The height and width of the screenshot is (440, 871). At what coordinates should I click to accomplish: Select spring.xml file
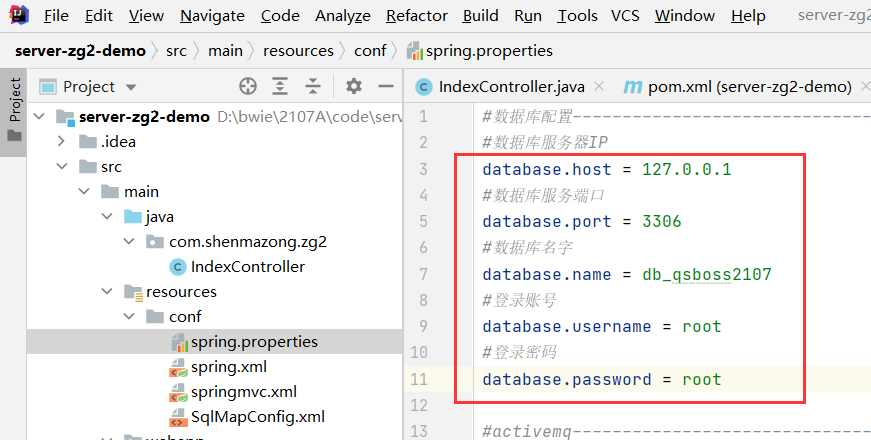click(229, 367)
